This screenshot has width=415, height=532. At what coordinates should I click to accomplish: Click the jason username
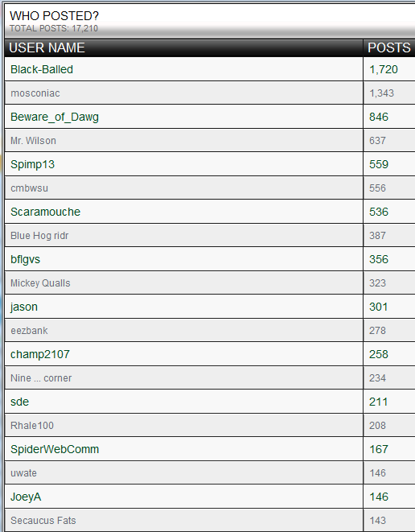[24, 307]
